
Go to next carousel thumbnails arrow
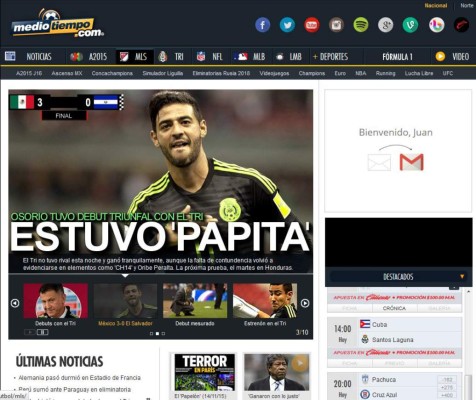(305, 303)
